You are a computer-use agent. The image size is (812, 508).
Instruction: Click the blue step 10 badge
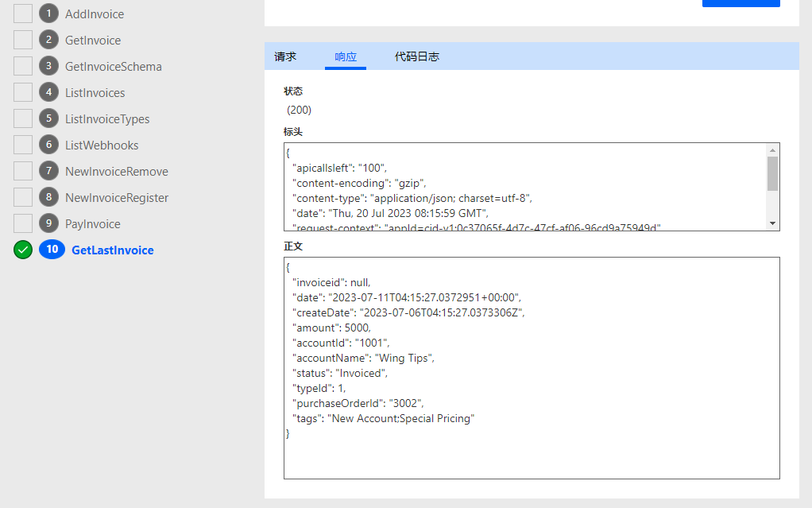pyautogui.click(x=52, y=250)
